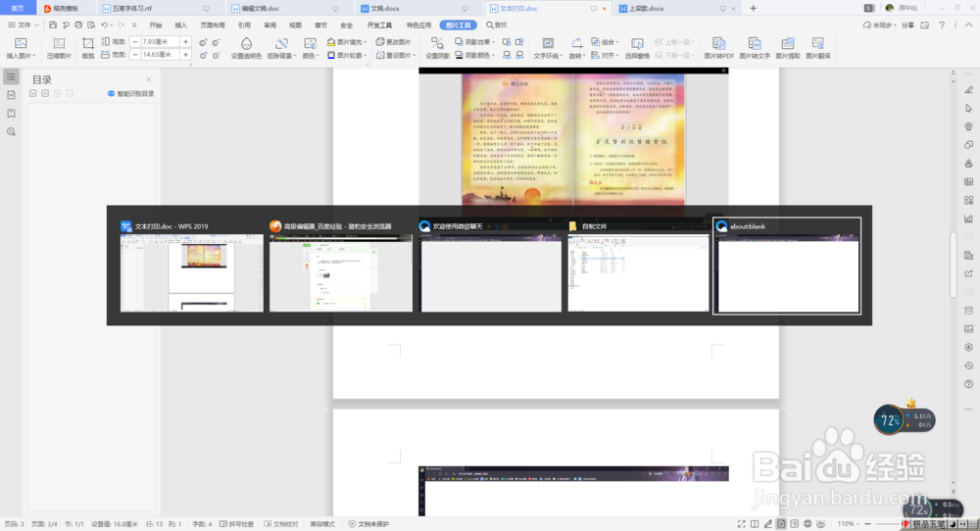Click the undo arrow icon
Screen dimensions: 980x531
(x=105, y=25)
